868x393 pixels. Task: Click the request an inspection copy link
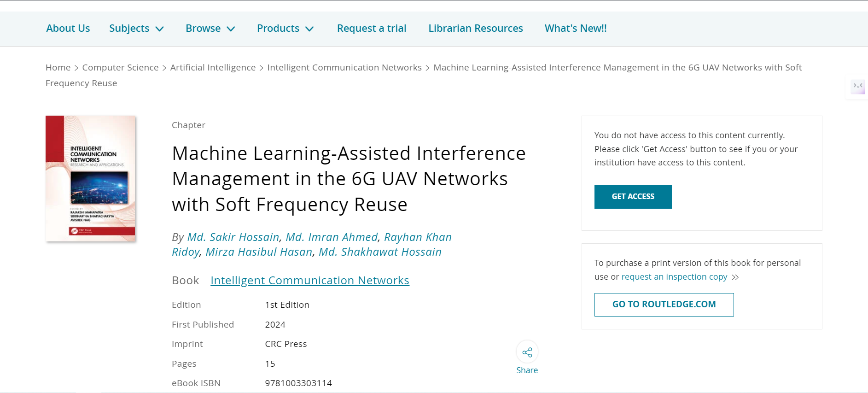pyautogui.click(x=674, y=277)
